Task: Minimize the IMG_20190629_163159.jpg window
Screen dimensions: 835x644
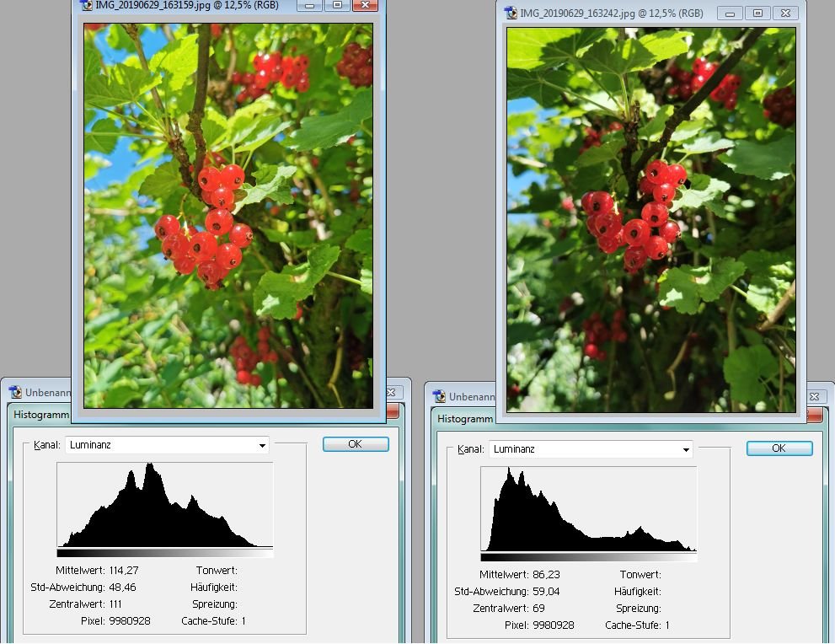Action: pos(309,5)
